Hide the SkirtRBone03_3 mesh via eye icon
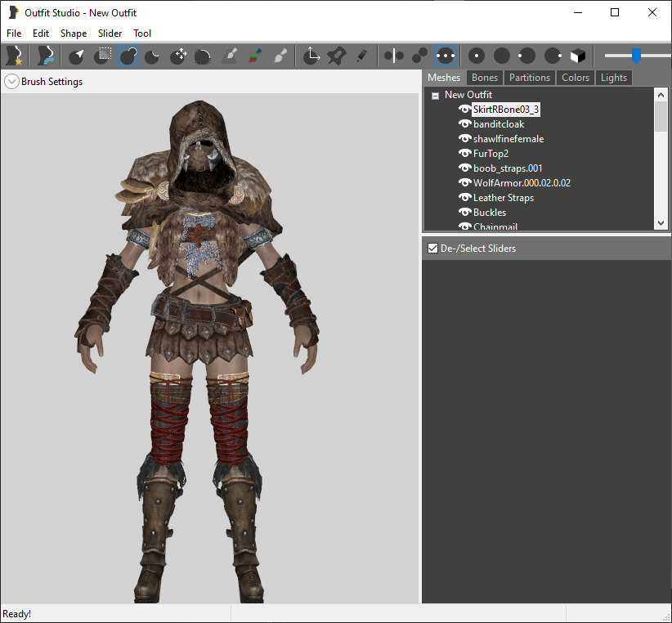672x623 pixels. click(464, 110)
